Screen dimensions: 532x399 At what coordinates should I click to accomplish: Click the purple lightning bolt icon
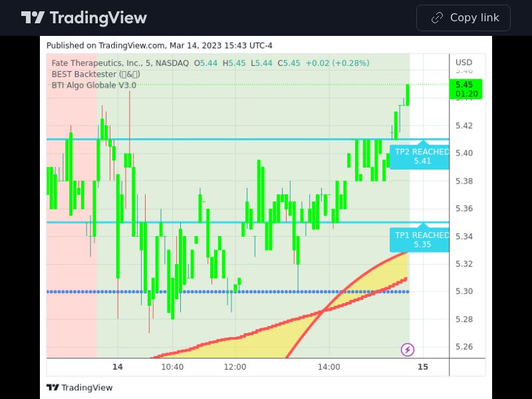tap(408, 350)
